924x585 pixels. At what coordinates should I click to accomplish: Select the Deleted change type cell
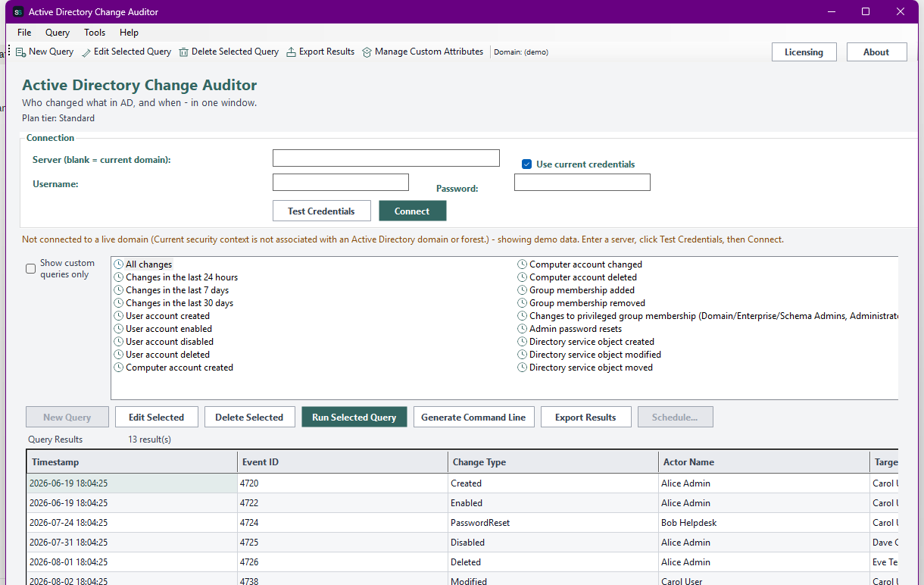click(553, 562)
